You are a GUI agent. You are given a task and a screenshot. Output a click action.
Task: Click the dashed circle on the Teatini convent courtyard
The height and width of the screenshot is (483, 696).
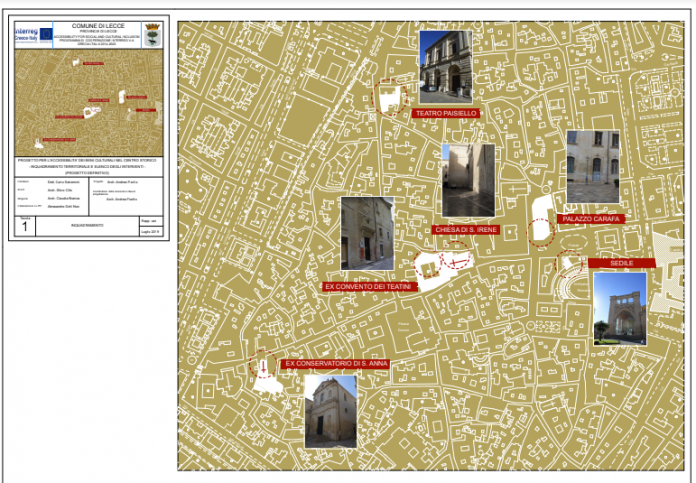pos(427,265)
